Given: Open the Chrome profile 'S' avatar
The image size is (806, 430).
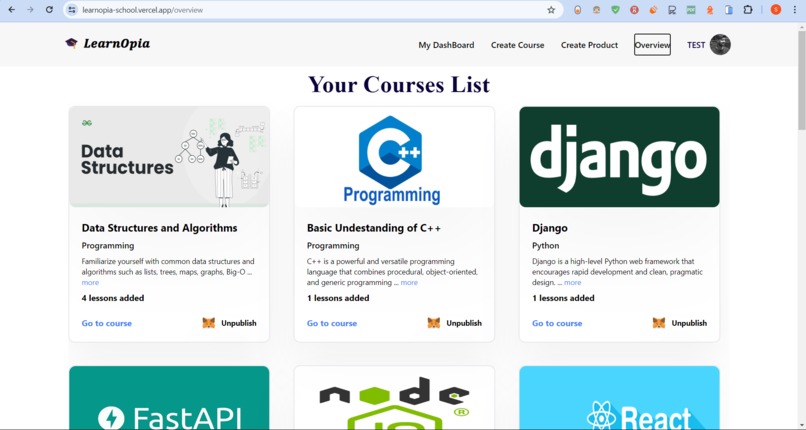Looking at the screenshot, I should click(x=776, y=10).
